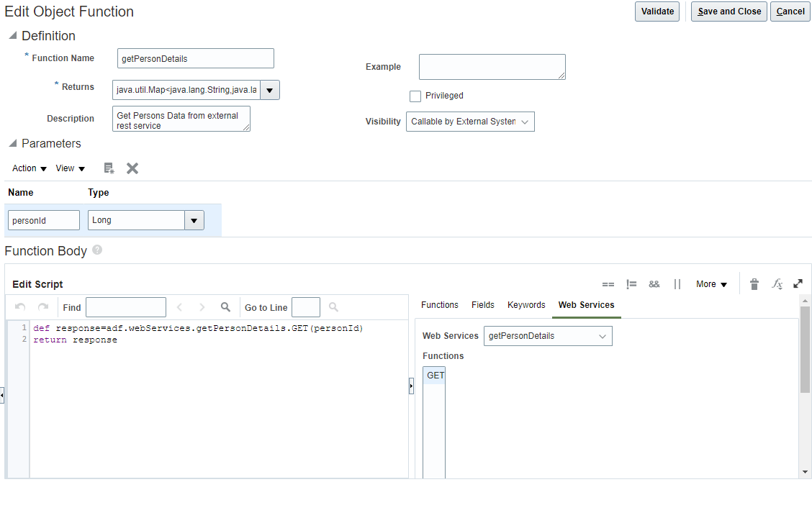Insert the OR (||) operator
The height and width of the screenshot is (518, 812).
pos(677,284)
